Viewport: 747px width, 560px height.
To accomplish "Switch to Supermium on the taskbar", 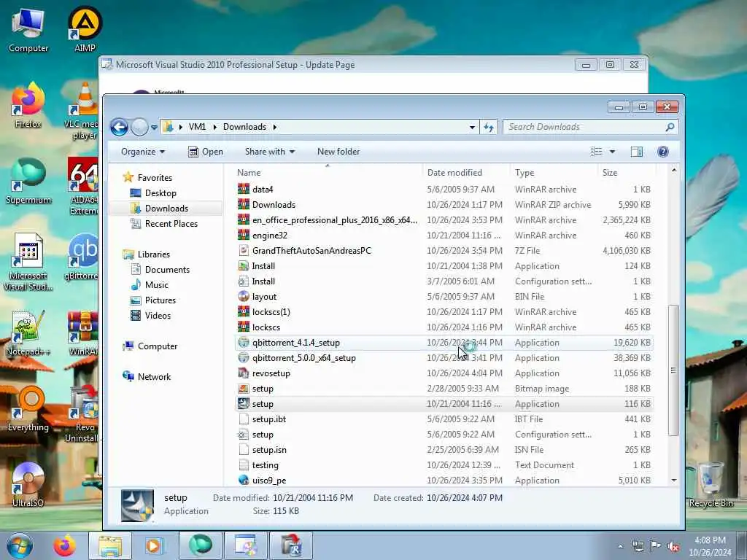I will 200,545.
